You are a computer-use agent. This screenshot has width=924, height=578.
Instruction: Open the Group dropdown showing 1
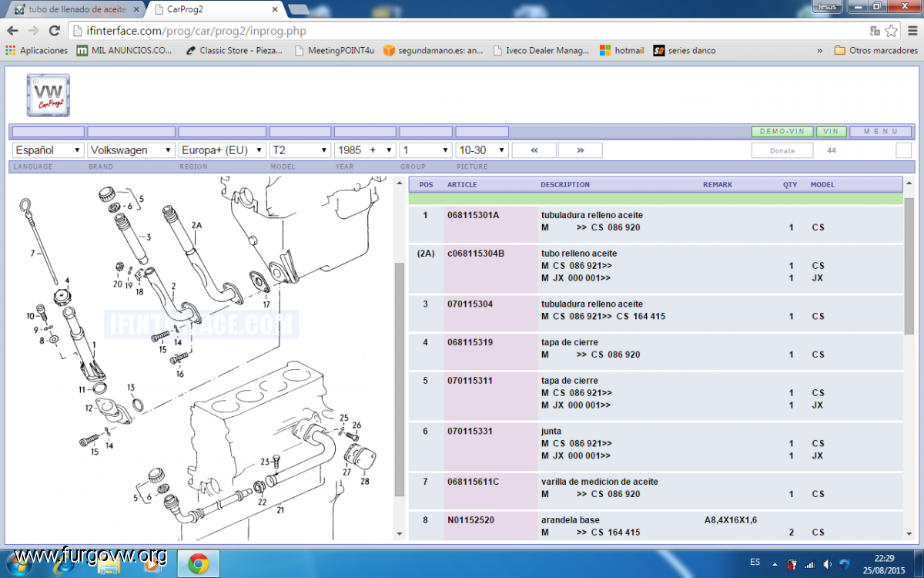426,150
